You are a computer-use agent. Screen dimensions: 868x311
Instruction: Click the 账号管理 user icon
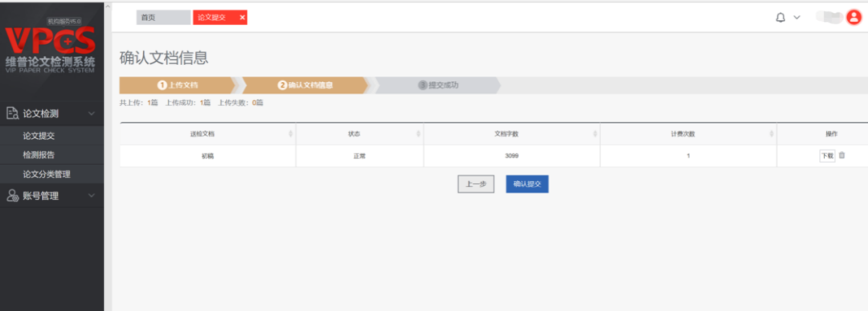(12, 195)
